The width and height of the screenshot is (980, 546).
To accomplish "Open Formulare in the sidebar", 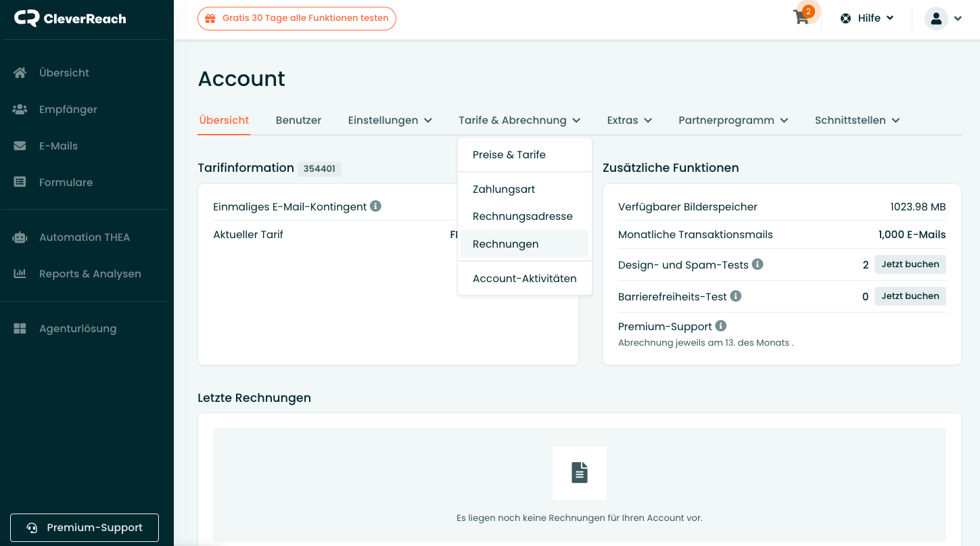I will click(x=66, y=183).
